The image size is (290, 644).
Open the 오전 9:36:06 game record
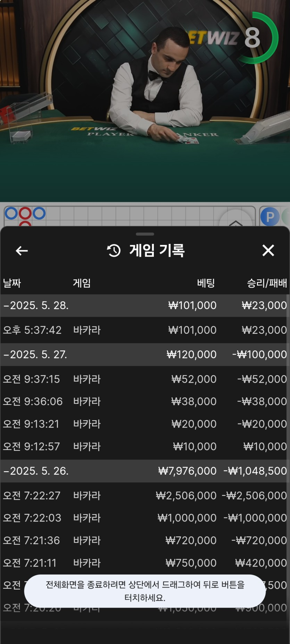(x=145, y=401)
